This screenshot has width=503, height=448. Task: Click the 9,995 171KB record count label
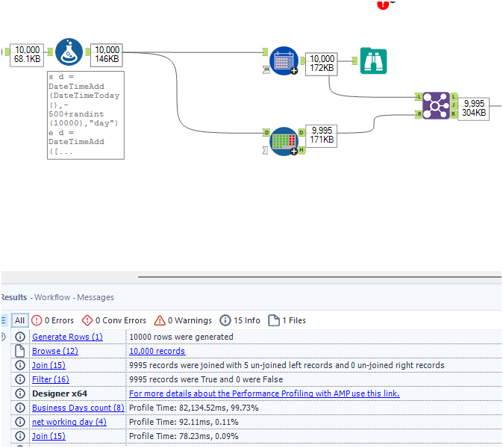(x=322, y=136)
